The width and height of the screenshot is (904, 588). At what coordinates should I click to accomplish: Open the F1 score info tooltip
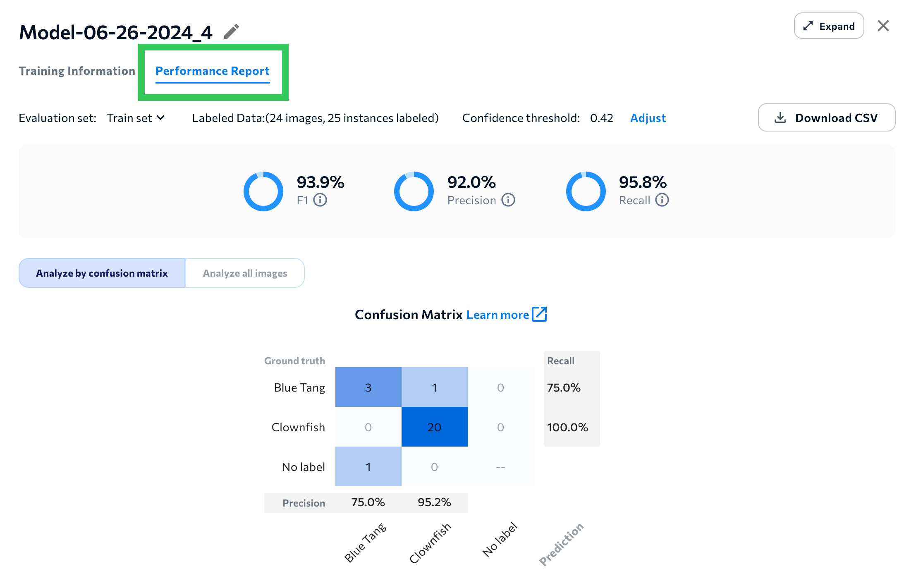coord(320,200)
